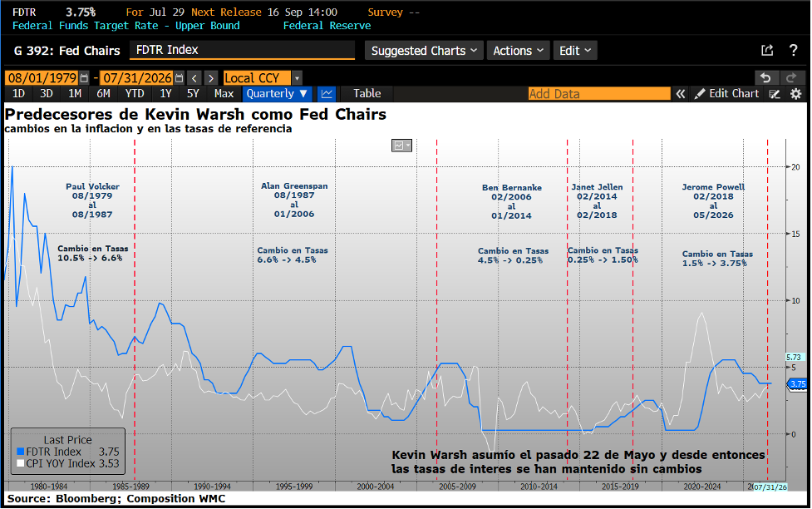Open the annotation pencil tool next to Edit Chart
The width and height of the screenshot is (812, 509).
pos(775,93)
